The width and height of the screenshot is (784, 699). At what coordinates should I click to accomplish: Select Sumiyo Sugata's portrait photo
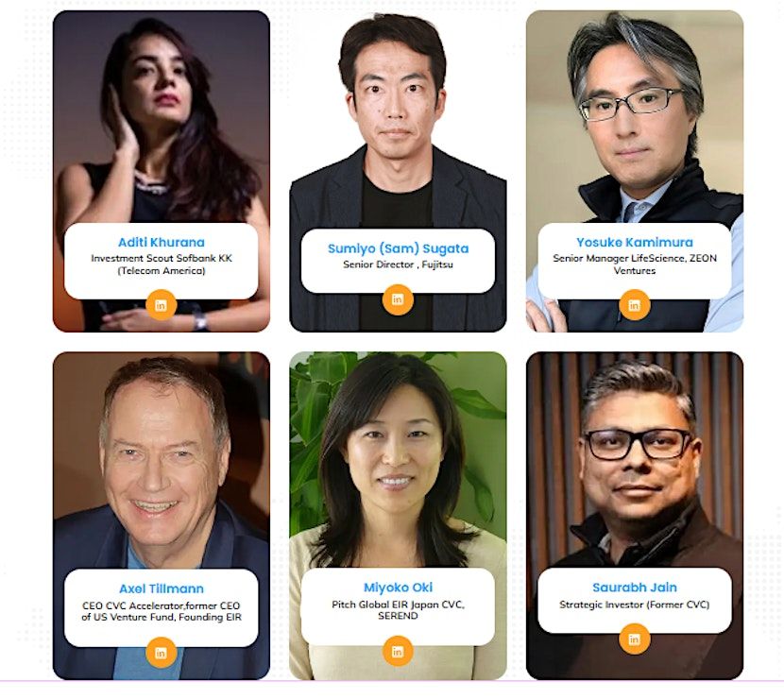[x=398, y=120]
